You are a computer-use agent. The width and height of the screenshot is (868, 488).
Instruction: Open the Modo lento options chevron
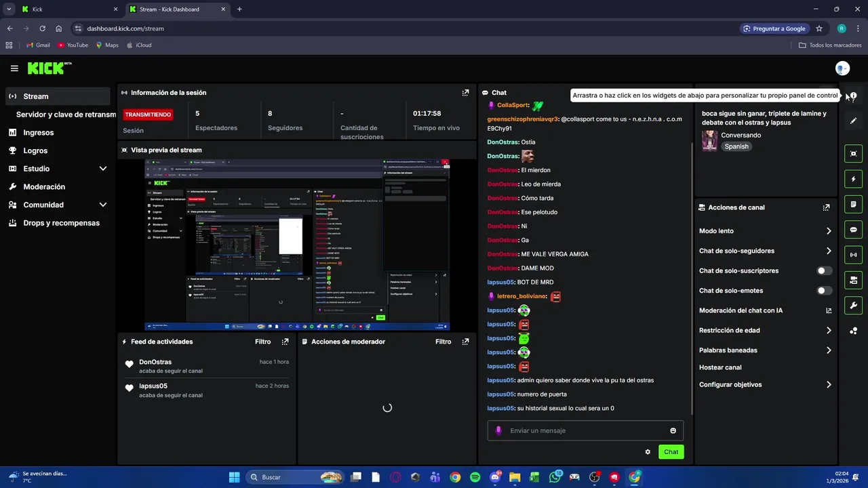[x=829, y=231]
